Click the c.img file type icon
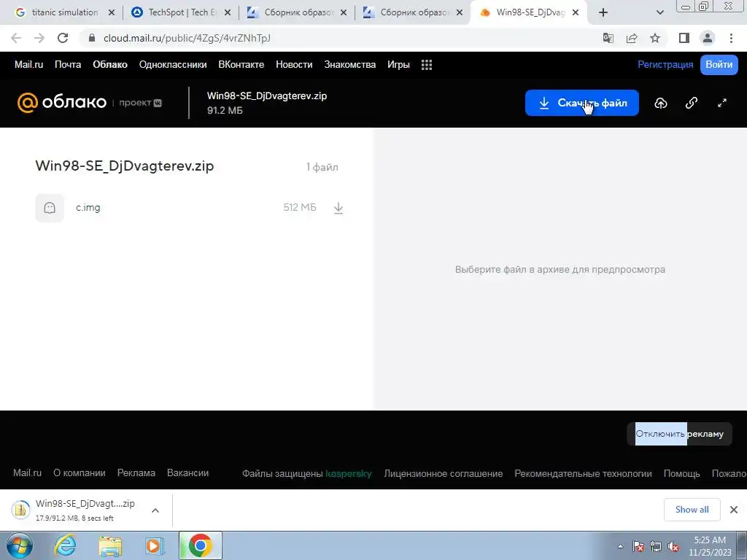The height and width of the screenshot is (560, 747). (50, 208)
